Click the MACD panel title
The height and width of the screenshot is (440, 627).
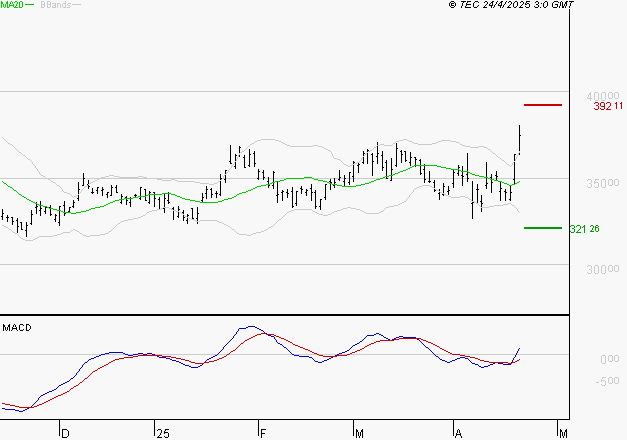[x=16, y=328]
